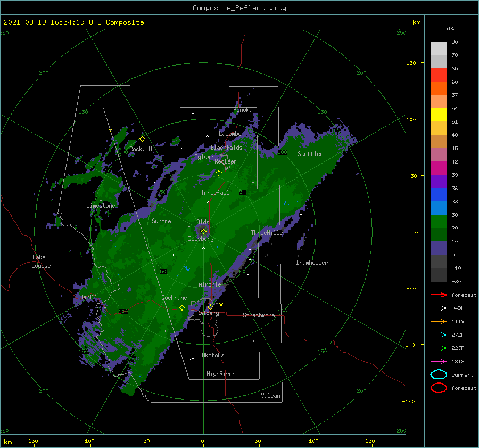
Task: Click the 65 dBZ red swatch
Action: pos(439,75)
